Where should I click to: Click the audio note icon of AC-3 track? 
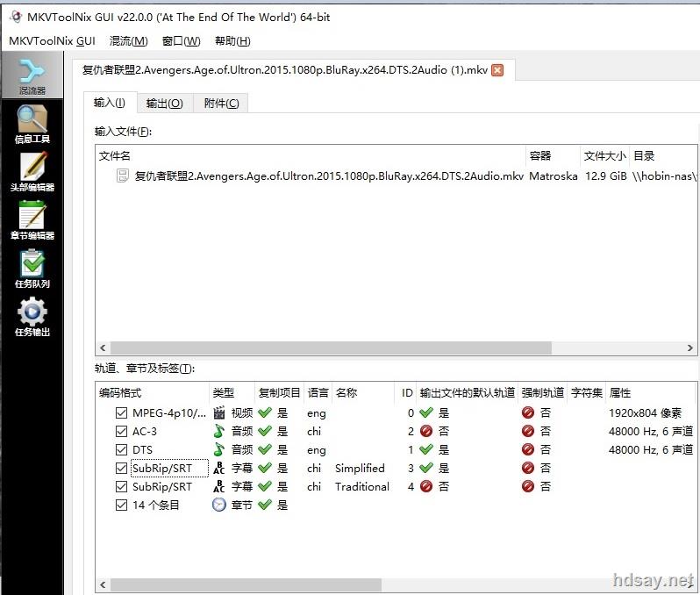coord(218,431)
